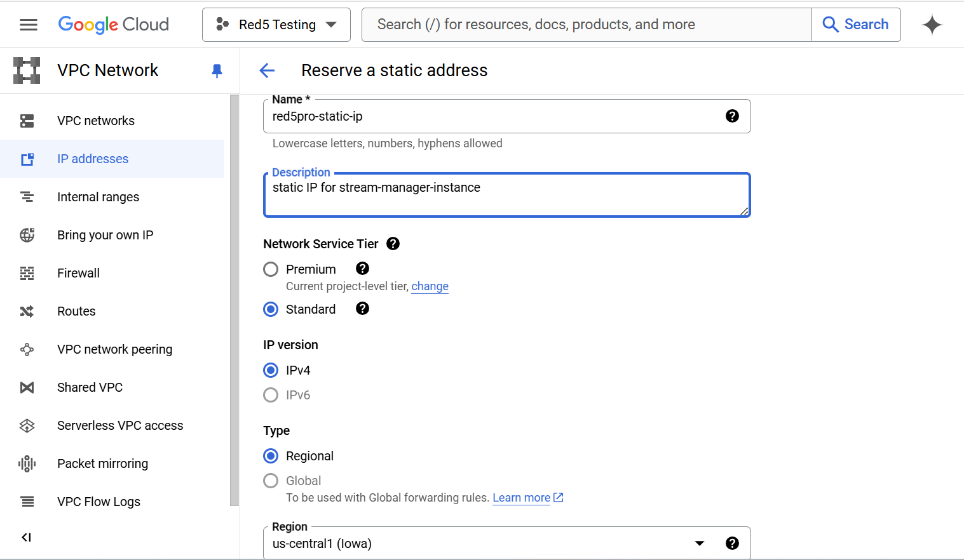Open help icon for the Region field
964x560 pixels.
coord(732,543)
